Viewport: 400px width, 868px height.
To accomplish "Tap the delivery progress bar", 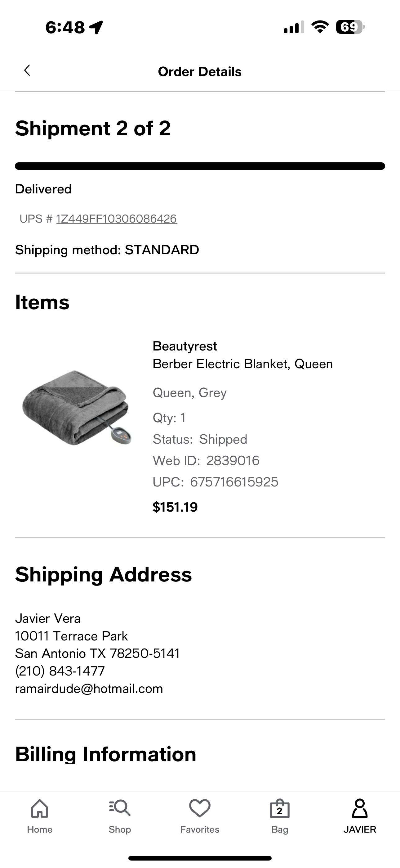I will pos(200,166).
